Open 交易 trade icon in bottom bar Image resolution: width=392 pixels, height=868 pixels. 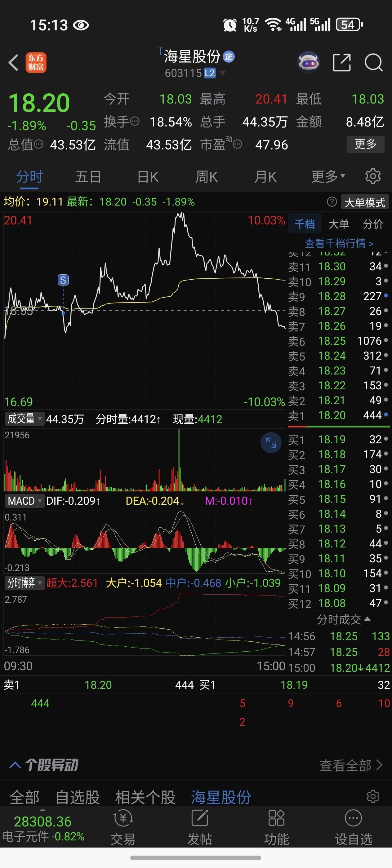(123, 818)
